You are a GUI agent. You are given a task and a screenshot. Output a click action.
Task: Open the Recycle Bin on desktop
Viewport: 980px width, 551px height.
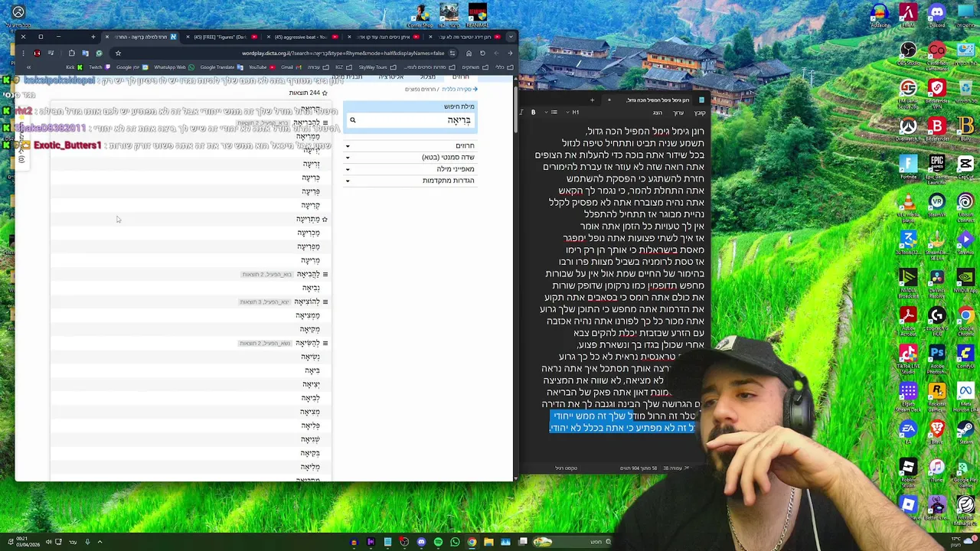click(965, 88)
